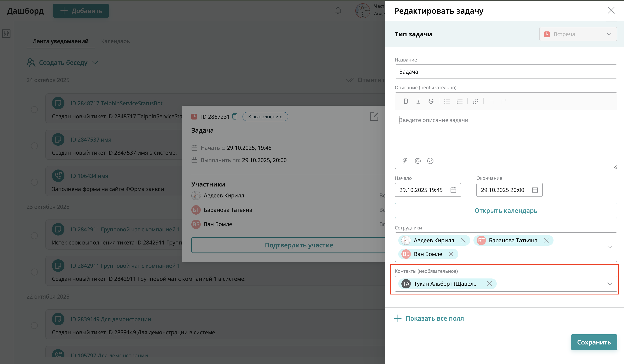
Task: Open the emoji picker
Action: click(430, 161)
